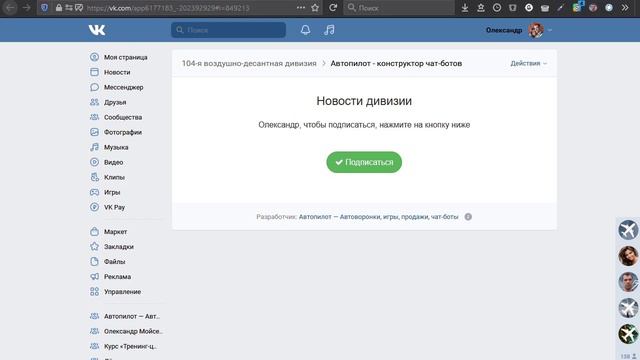This screenshot has width=640, height=360.
Task: Click the browser back arrow
Action: [10, 7]
